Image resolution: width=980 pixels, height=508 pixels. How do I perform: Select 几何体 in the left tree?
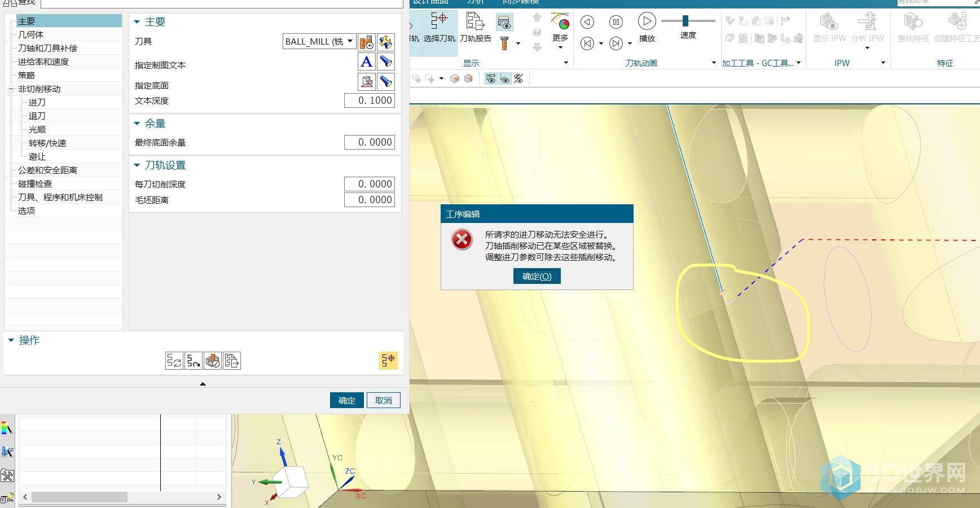click(x=31, y=34)
